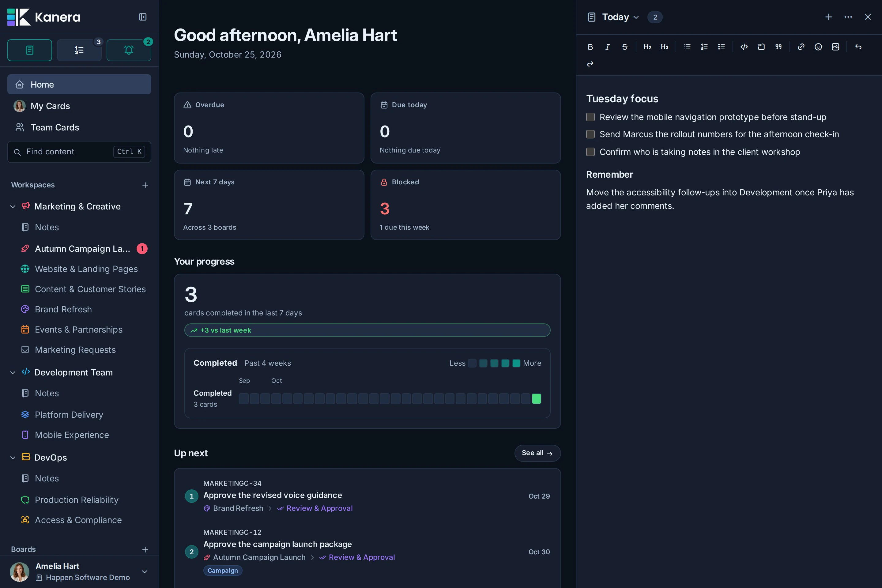Click the Find content search field
This screenshot has height=588, width=882.
pyautogui.click(x=79, y=152)
